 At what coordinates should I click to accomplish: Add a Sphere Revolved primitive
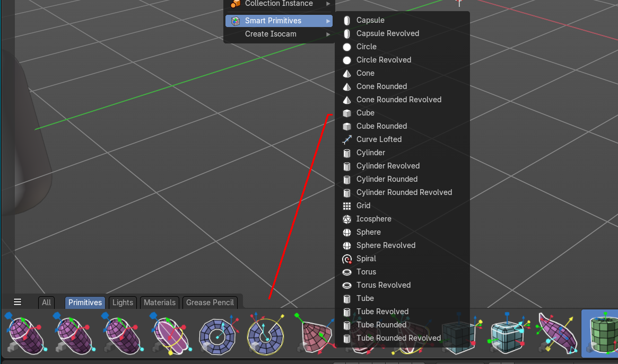click(x=402, y=245)
